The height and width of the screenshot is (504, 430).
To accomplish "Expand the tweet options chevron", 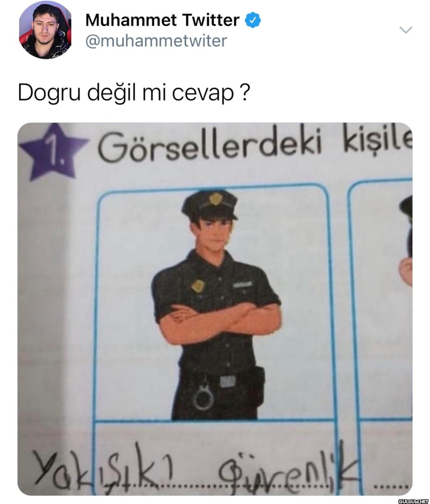I will point(406,30).
